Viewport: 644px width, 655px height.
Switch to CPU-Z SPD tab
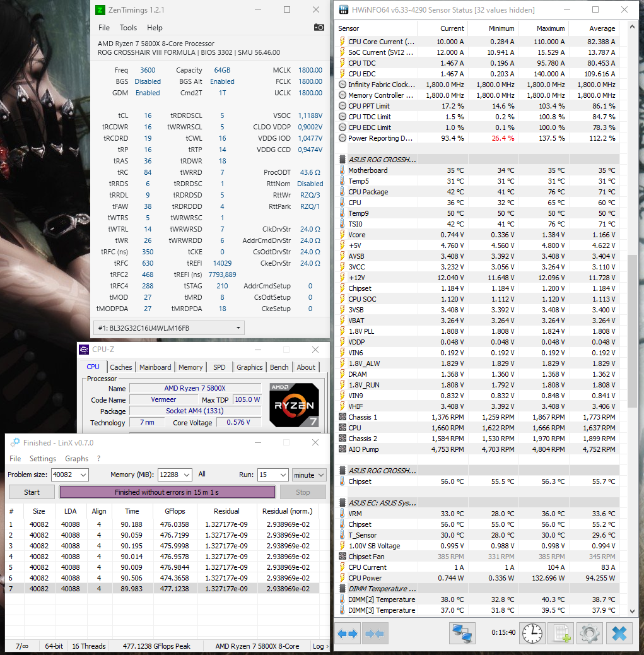[x=220, y=367]
